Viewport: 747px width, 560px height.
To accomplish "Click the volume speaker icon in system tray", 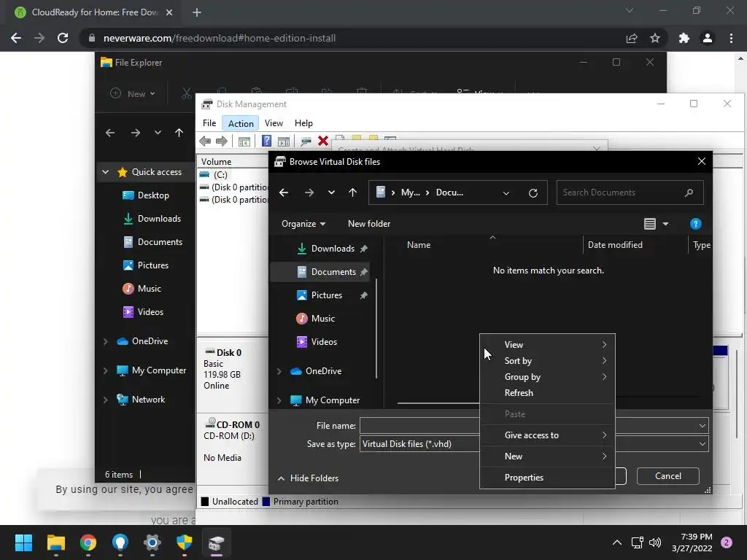I will point(655,542).
